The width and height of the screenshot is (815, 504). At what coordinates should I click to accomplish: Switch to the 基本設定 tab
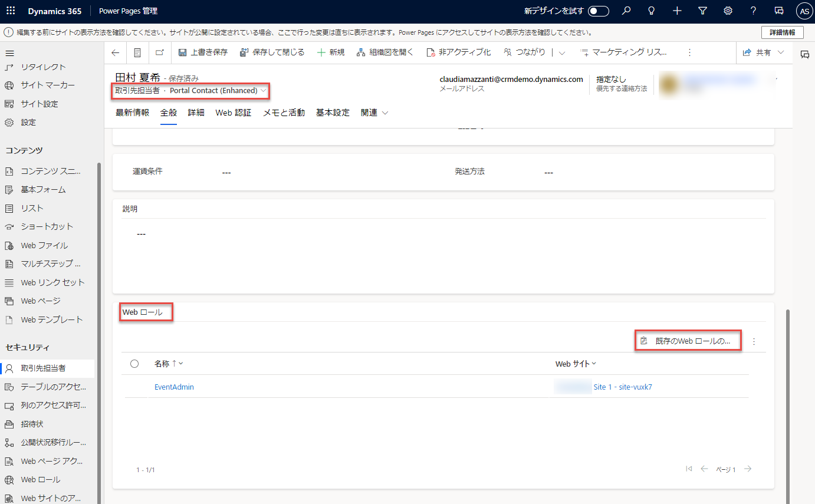pyautogui.click(x=333, y=113)
